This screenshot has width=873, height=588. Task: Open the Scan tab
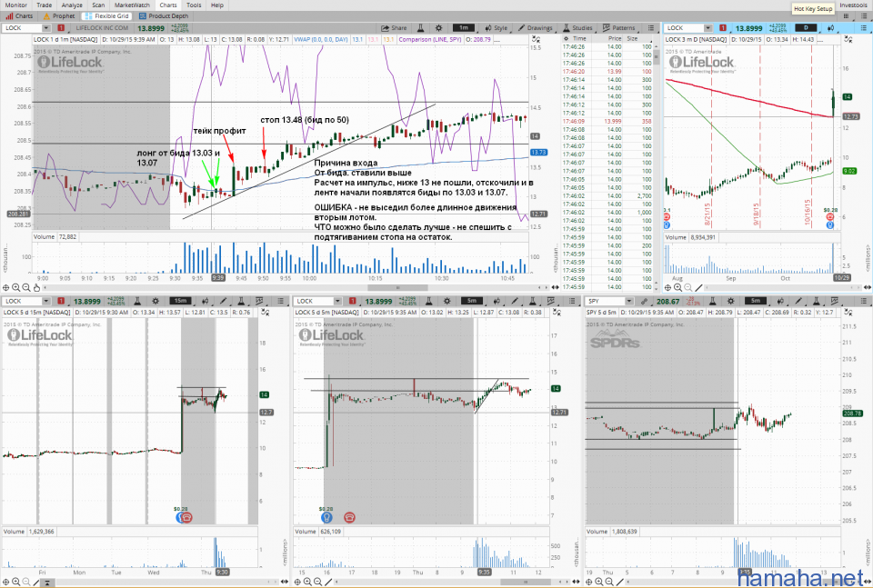pyautogui.click(x=98, y=5)
